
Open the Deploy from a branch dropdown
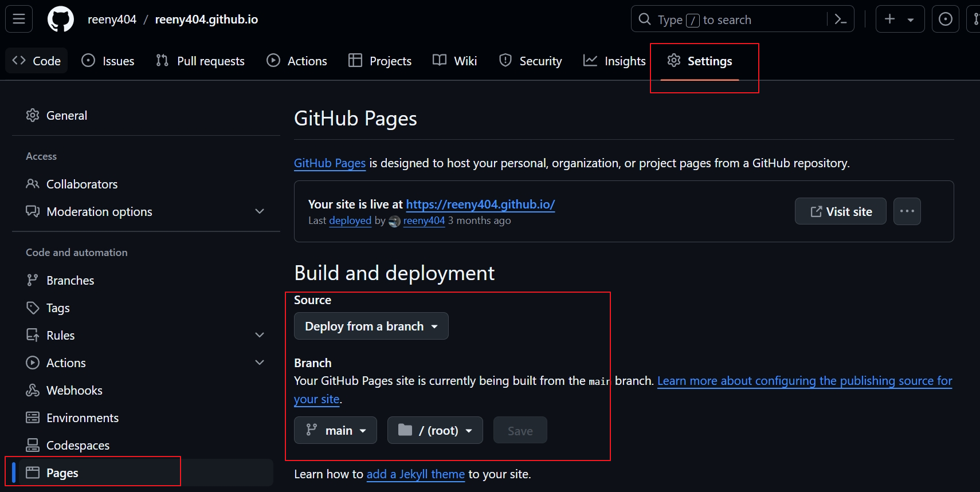pos(371,326)
